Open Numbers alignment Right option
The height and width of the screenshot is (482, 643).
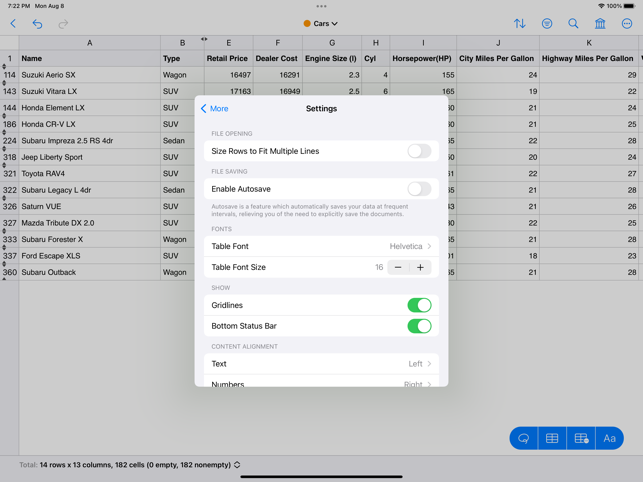tap(321, 381)
